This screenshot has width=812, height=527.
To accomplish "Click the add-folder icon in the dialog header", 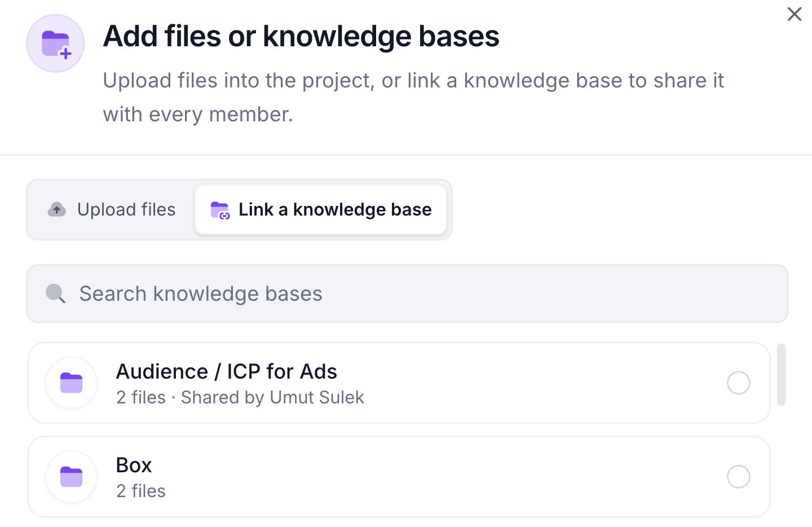I will (x=55, y=43).
